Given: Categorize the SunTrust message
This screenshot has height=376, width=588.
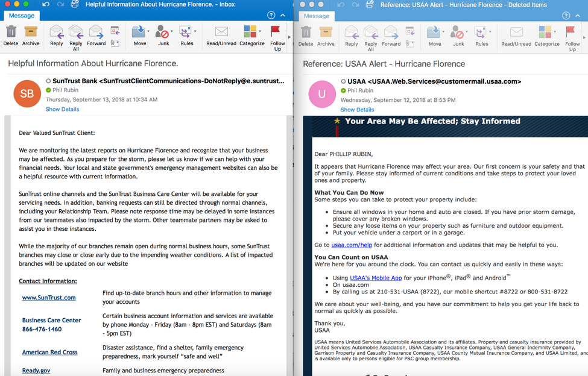Looking at the screenshot, I should [x=251, y=36].
